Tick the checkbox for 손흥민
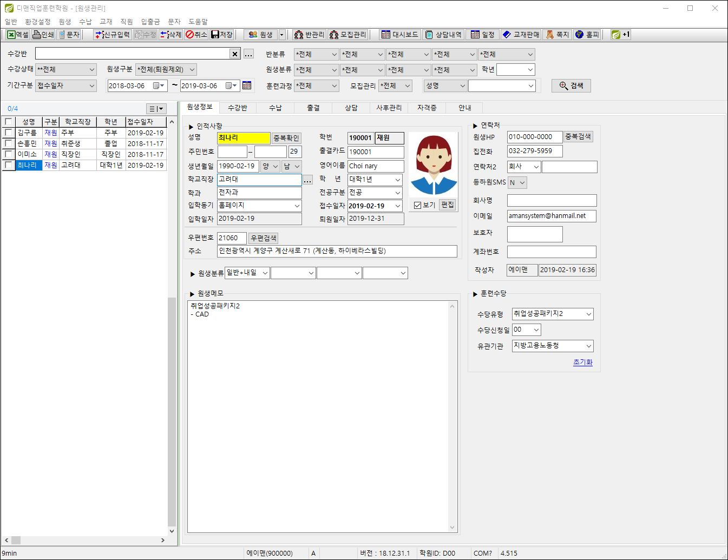Image resolution: width=728 pixels, height=560 pixels. click(9, 143)
